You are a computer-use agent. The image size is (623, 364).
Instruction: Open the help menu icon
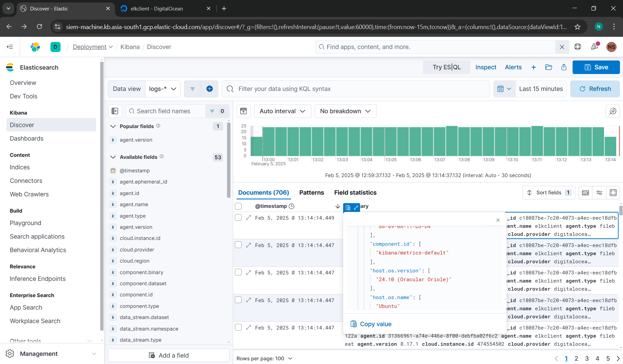(x=578, y=47)
